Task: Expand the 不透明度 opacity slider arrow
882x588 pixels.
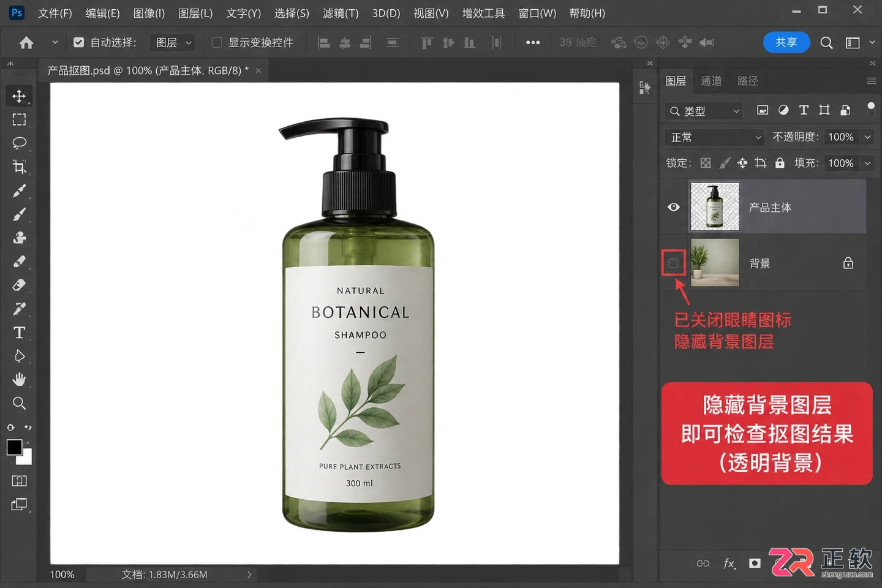Action: pos(867,137)
